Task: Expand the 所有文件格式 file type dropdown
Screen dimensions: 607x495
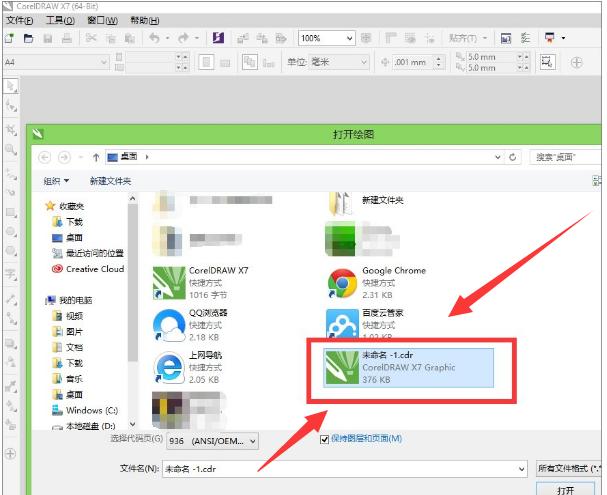Action: 568,468
